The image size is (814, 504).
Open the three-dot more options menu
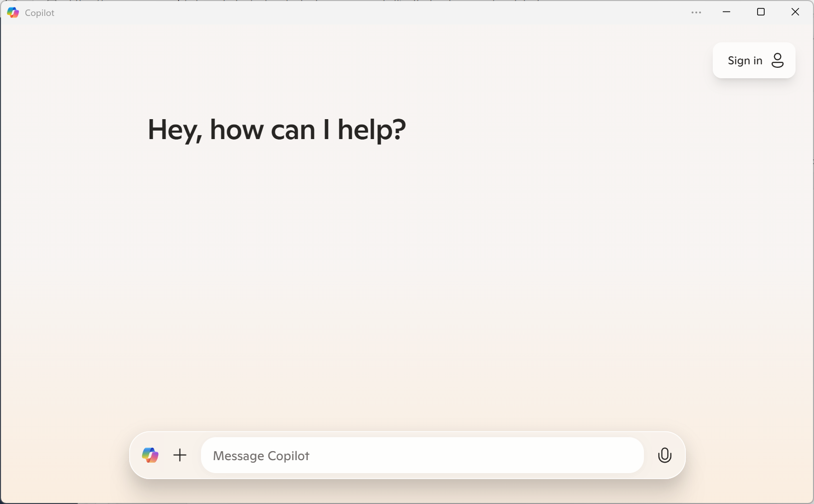(696, 12)
